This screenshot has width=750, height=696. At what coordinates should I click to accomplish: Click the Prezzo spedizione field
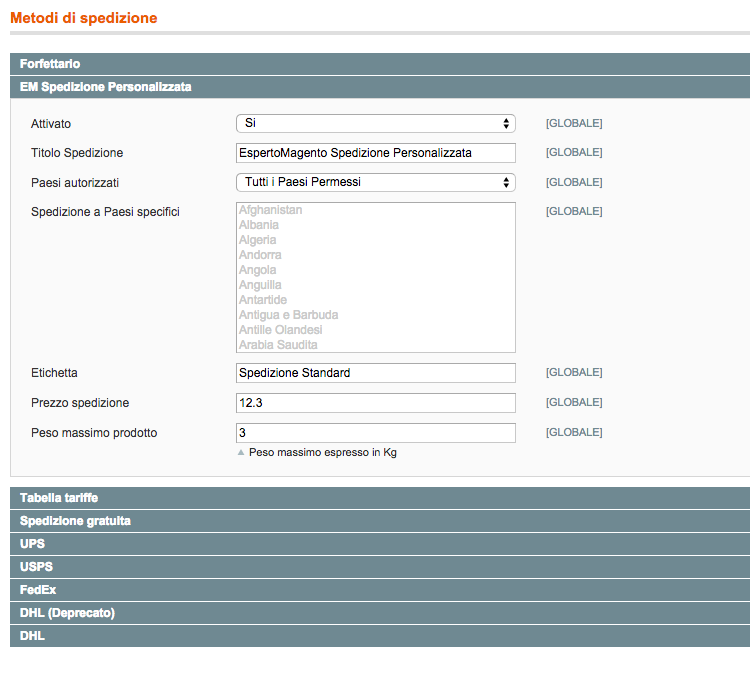tap(375, 403)
